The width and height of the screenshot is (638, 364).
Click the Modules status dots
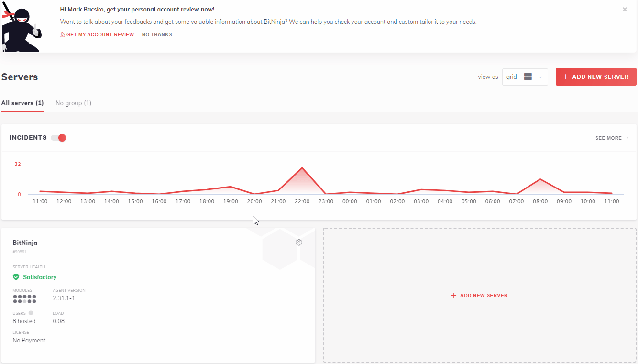[24, 299]
